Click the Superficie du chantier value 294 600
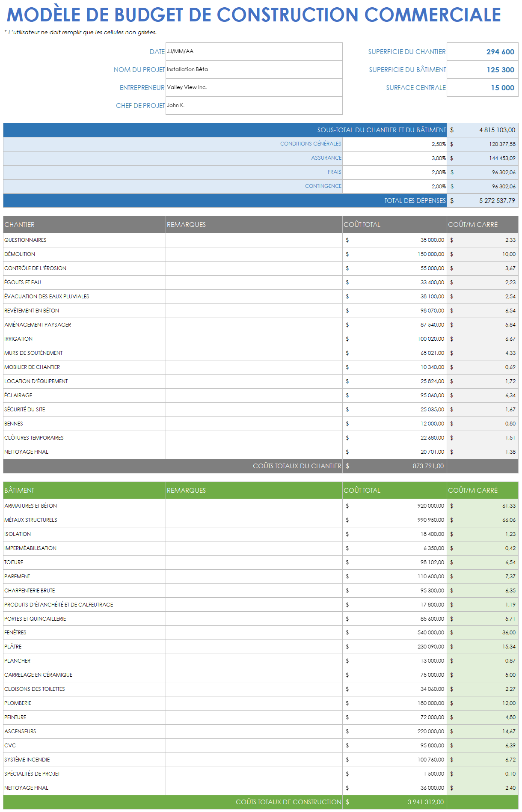Screen dimensions: 522x812 coord(482,52)
